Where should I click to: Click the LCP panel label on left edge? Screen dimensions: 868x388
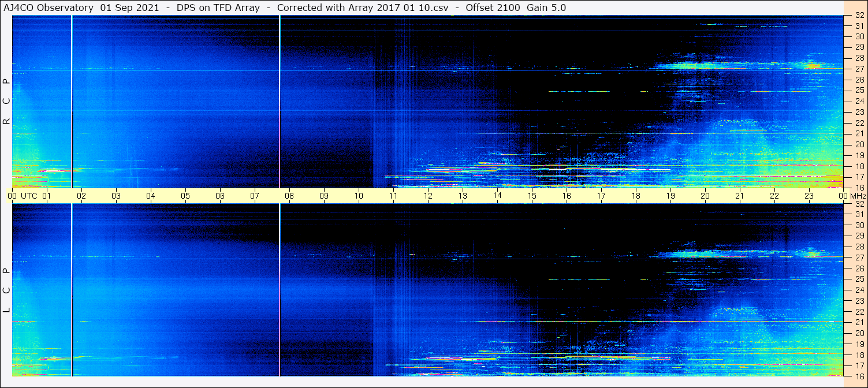[7, 290]
